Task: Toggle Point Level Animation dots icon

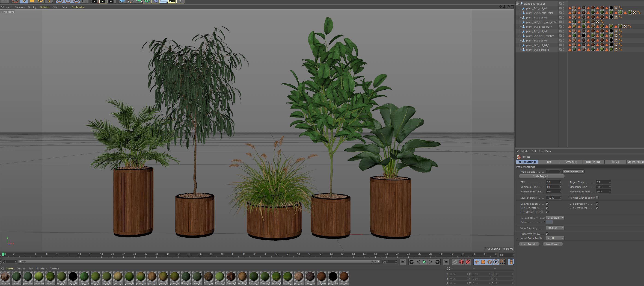Action: 502,262
